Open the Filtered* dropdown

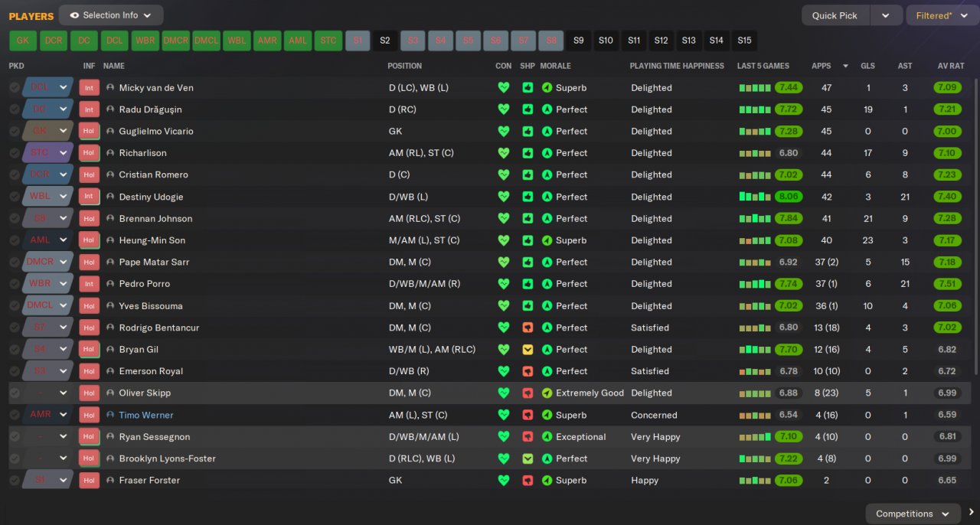(x=942, y=15)
